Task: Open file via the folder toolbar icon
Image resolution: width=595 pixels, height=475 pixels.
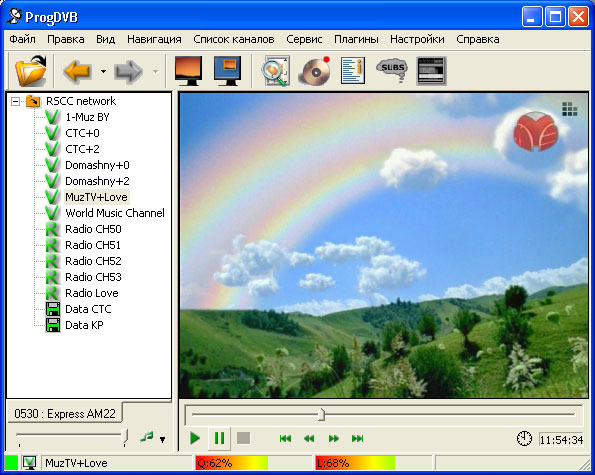Action: tap(31, 71)
